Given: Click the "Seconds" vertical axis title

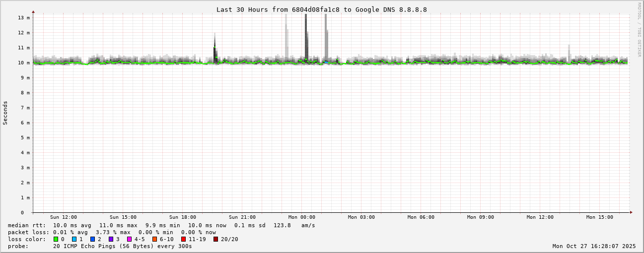Looking at the screenshot, I should tap(5, 113).
